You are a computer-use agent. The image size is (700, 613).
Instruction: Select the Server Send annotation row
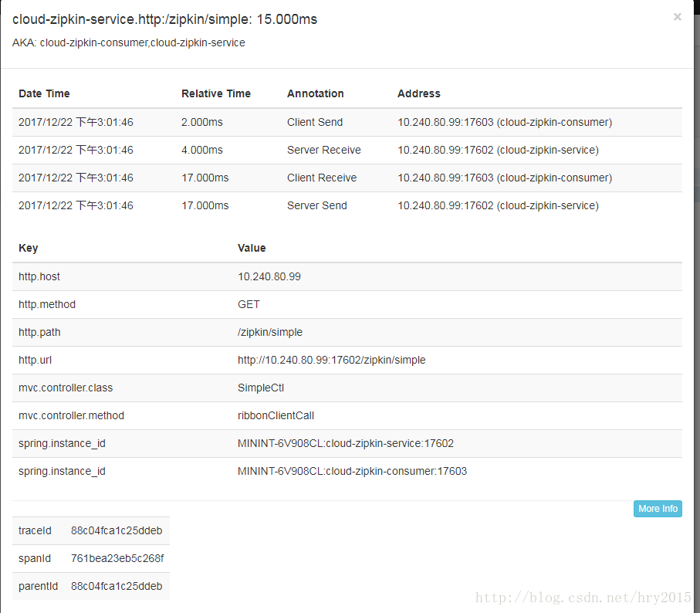[347, 205]
